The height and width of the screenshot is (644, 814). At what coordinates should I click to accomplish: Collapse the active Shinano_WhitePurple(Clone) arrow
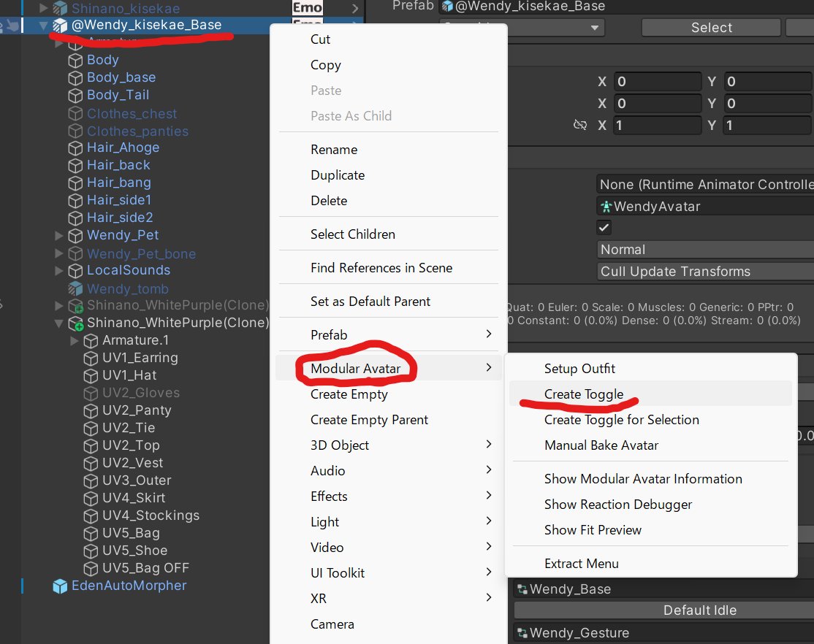59,323
